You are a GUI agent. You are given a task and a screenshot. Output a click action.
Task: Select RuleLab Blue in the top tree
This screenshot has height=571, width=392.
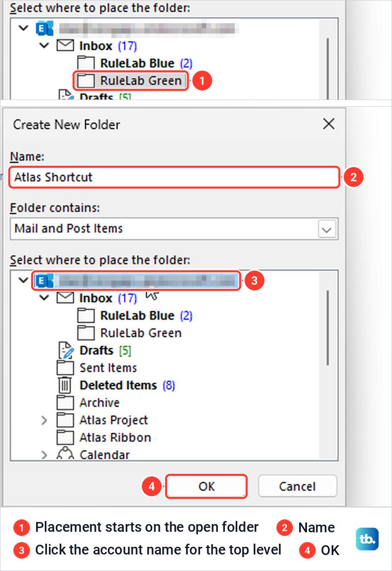click(146, 63)
